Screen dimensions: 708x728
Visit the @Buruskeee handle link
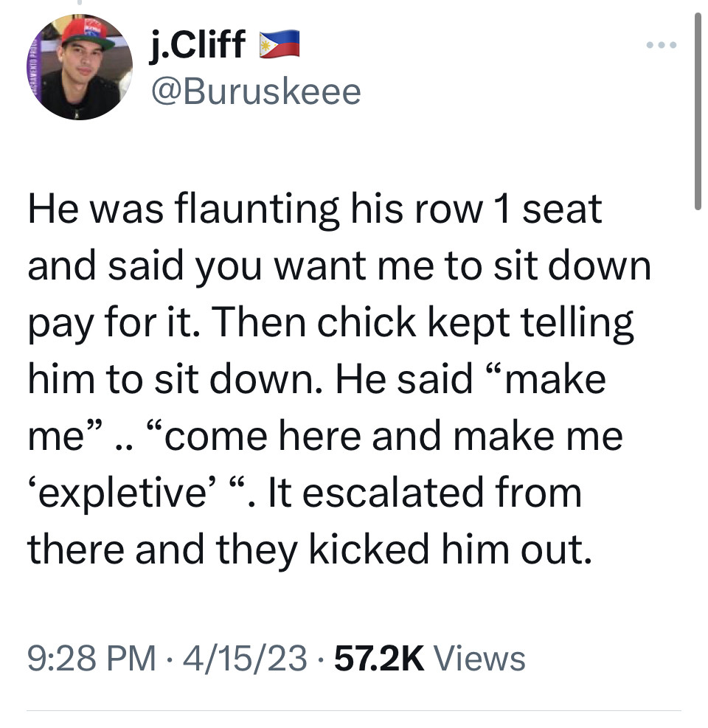[256, 91]
